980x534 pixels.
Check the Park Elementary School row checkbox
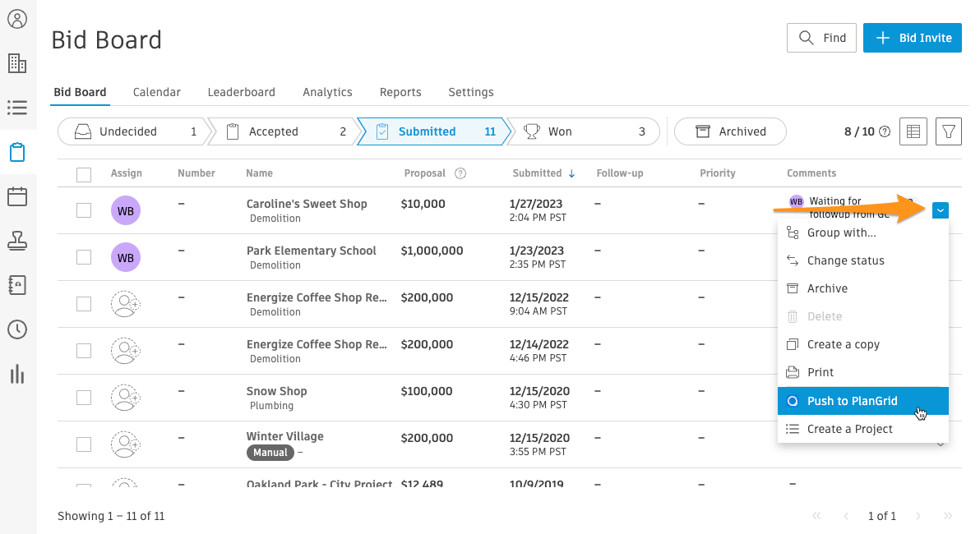point(84,257)
